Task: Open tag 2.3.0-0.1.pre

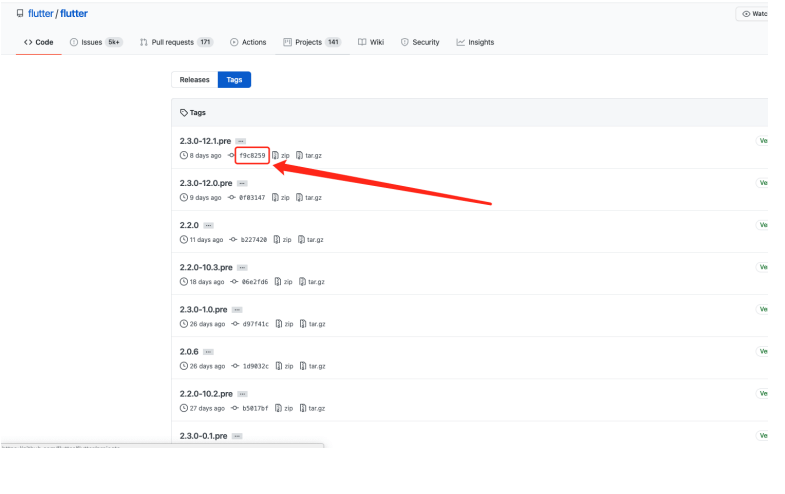Action: pyautogui.click(x=203, y=436)
